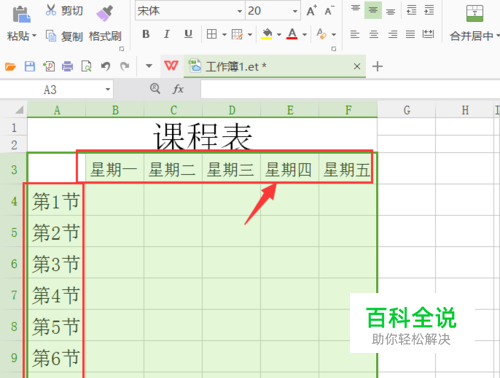Expand quick access toolbar customize arrow
This screenshot has width=500, height=378.
click(149, 66)
